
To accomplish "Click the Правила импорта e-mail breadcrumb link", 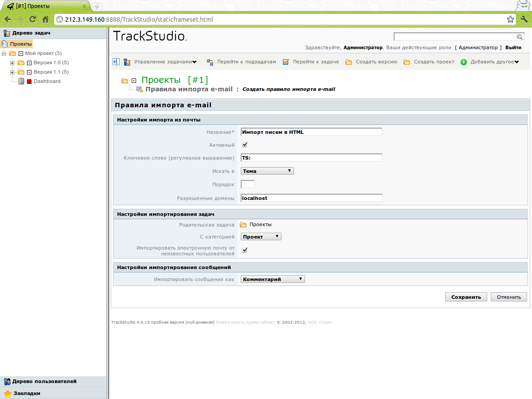I will [189, 89].
